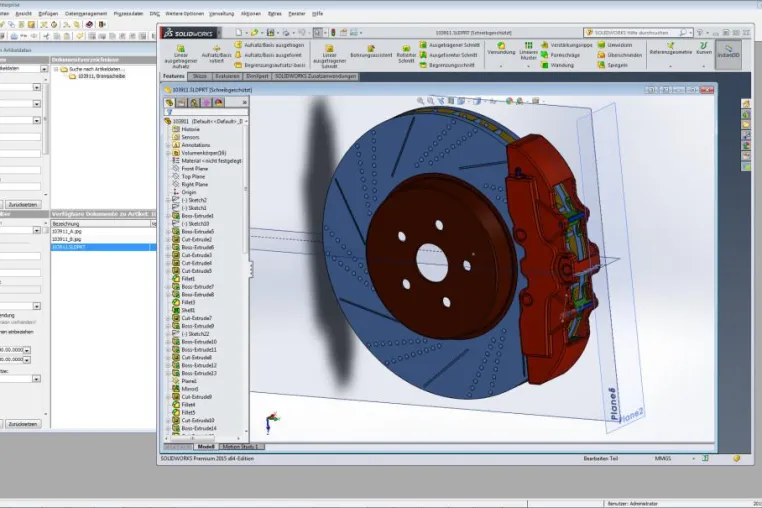Select Front Plane in feature tree
The height and width of the screenshot is (508, 762).
(194, 169)
